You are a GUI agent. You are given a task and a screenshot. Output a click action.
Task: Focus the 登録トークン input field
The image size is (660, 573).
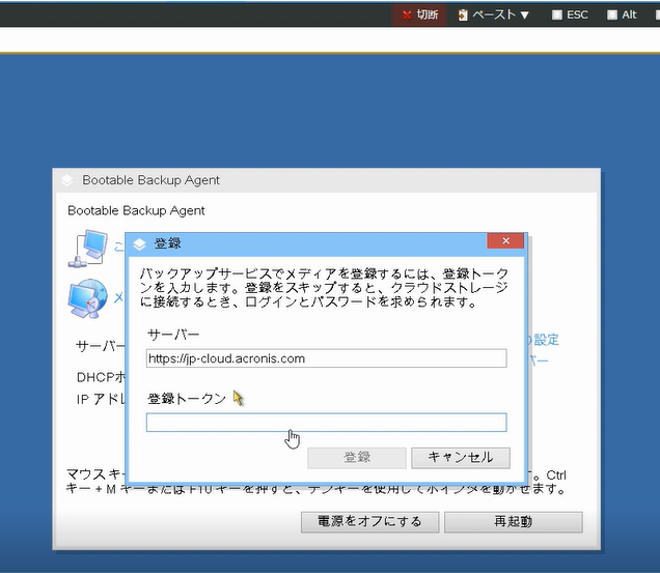click(x=326, y=422)
